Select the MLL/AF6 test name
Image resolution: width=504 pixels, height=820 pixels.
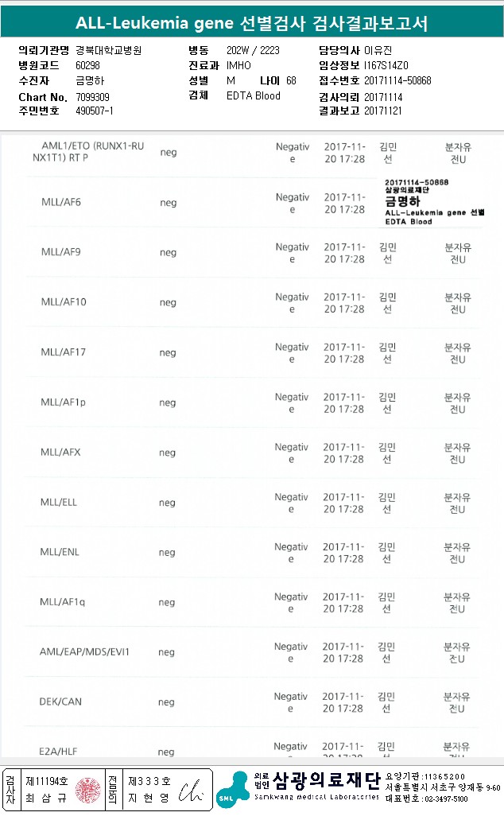(x=61, y=203)
